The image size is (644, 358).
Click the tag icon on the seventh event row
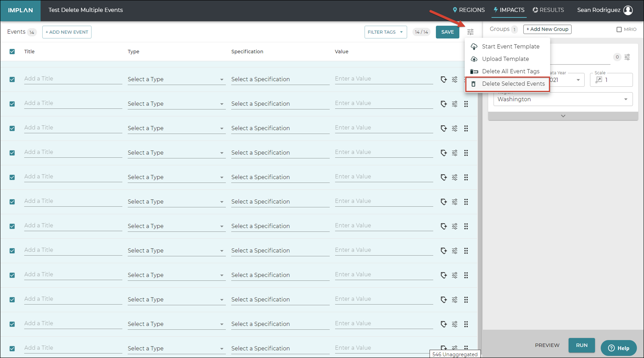(444, 226)
